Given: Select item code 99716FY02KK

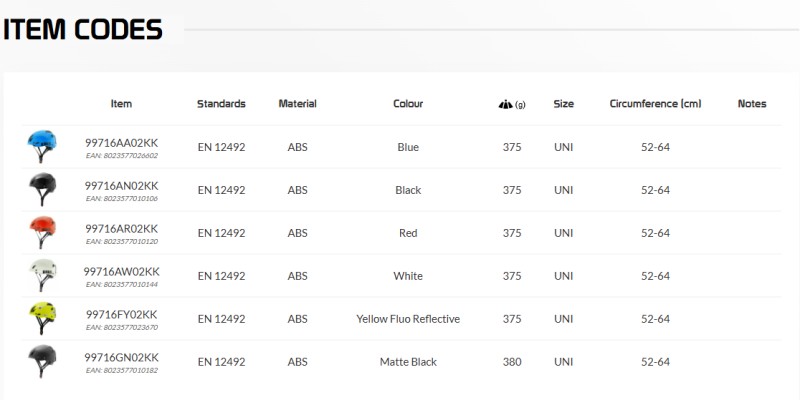Looking at the screenshot, I should [121, 314].
